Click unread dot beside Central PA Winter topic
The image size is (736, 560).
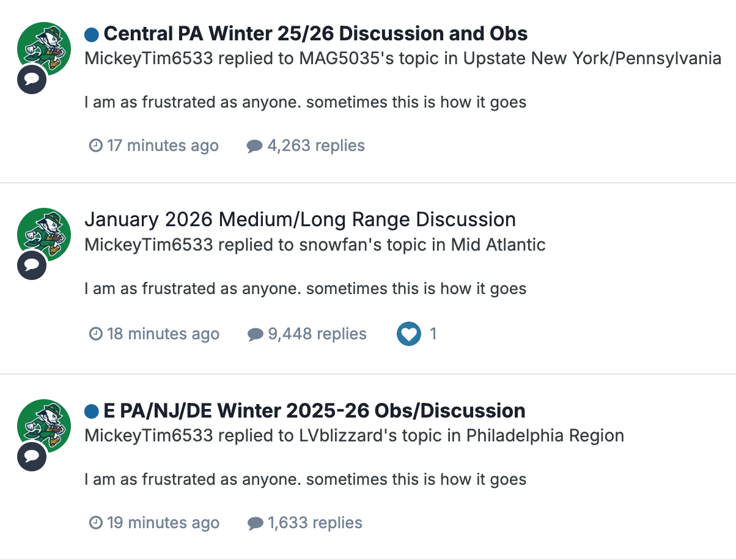(x=92, y=34)
